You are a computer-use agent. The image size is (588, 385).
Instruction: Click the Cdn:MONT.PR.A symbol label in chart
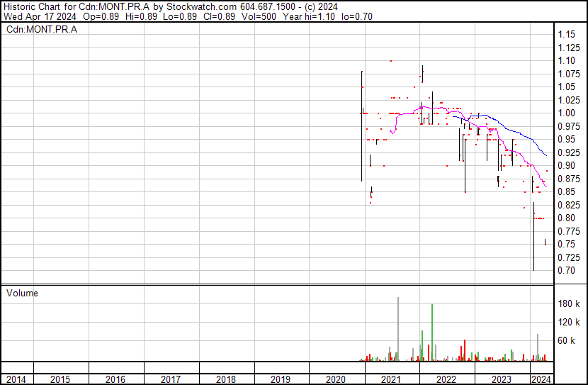[42, 29]
